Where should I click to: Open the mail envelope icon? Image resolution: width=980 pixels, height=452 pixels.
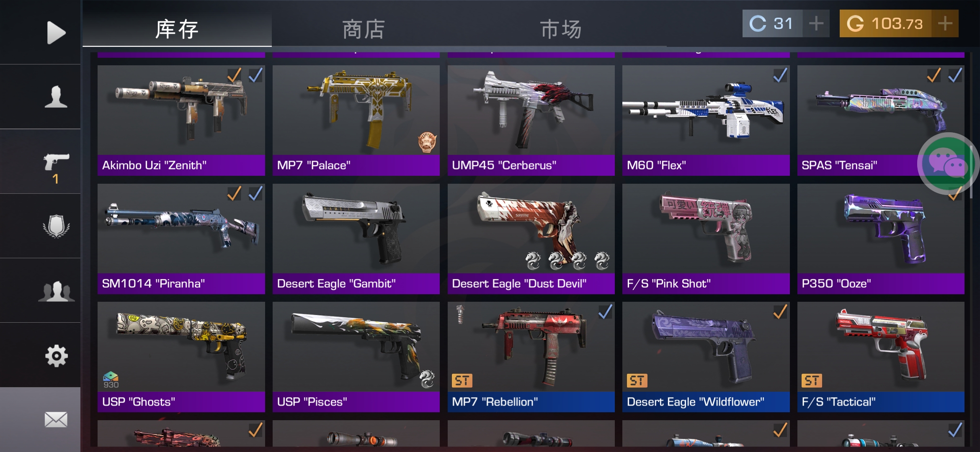[56, 420]
